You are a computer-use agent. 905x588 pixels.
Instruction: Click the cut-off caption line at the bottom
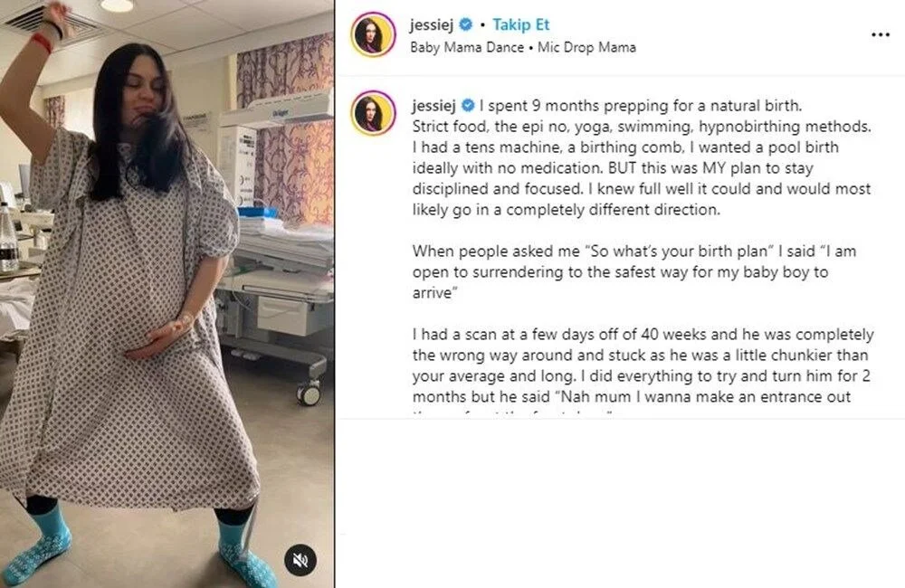point(512,413)
